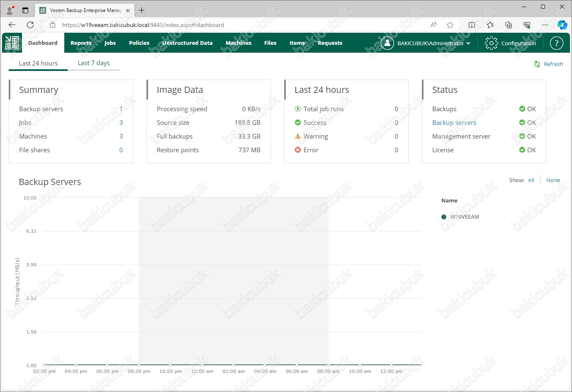The height and width of the screenshot is (392, 572).
Task: Click the Restore points 737 MB value
Action: pos(249,150)
